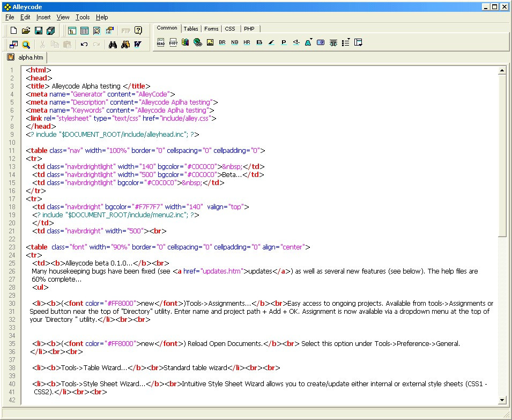Open Find and Replace binoculars icon
Screen dimensions: 512x420
(125, 45)
